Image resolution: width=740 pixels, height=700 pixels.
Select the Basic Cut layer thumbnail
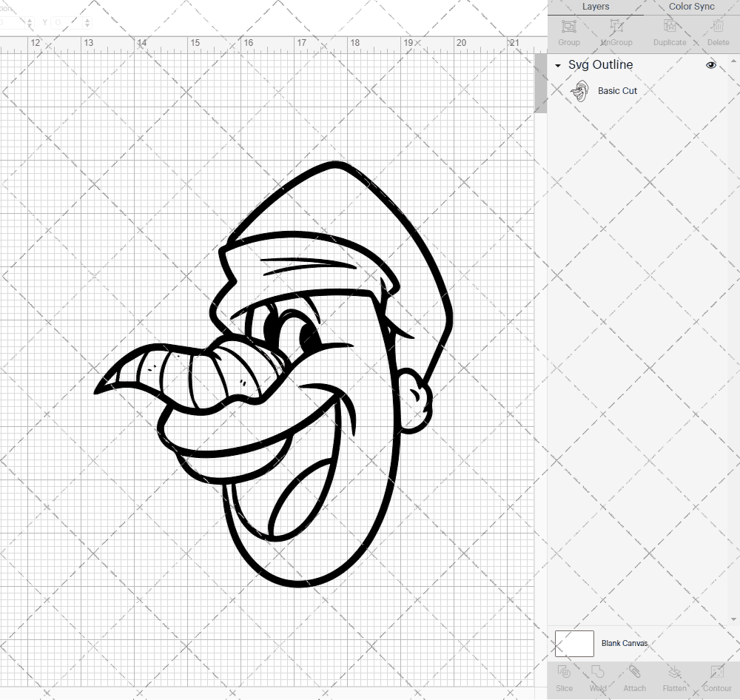580,90
